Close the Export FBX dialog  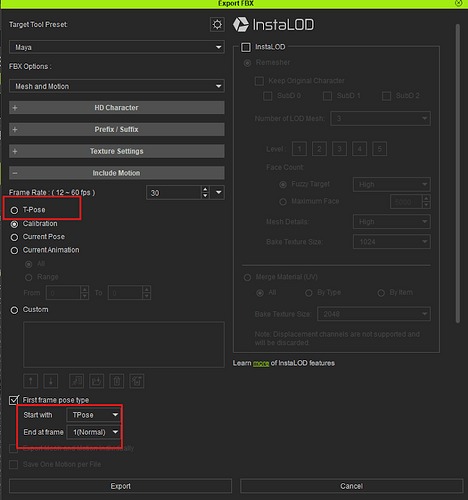[x=459, y=3]
